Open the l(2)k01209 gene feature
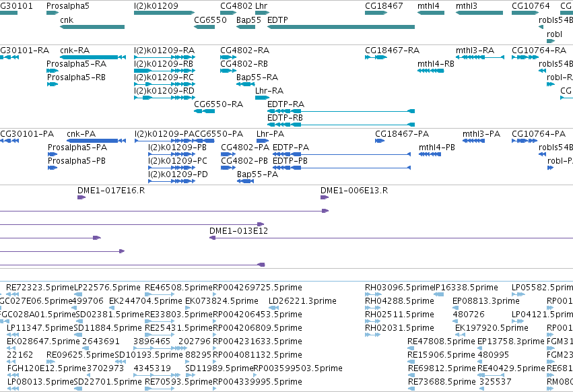573x392 pixels. pyautogui.click(x=164, y=13)
